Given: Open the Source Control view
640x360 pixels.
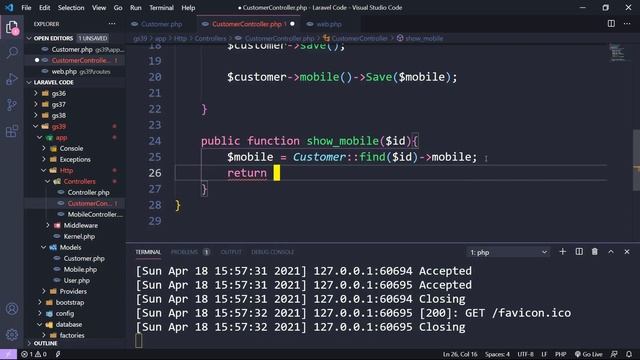Looking at the screenshot, I should coord(12,105).
